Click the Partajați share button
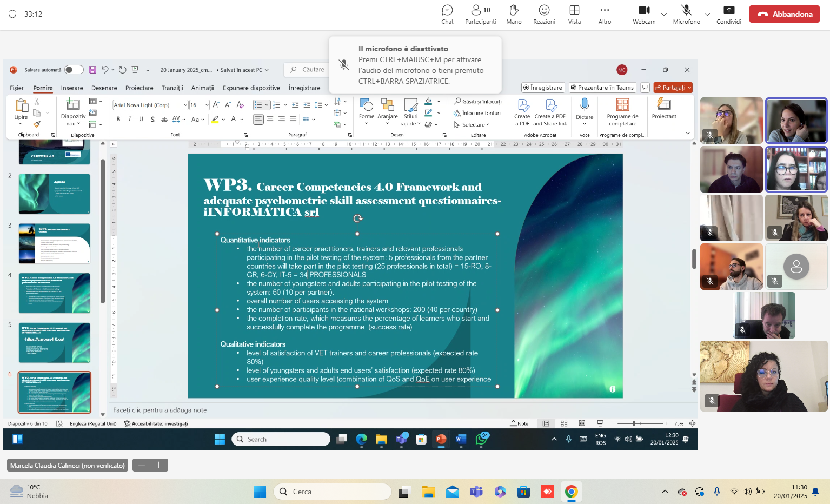The image size is (830, 504). [673, 88]
